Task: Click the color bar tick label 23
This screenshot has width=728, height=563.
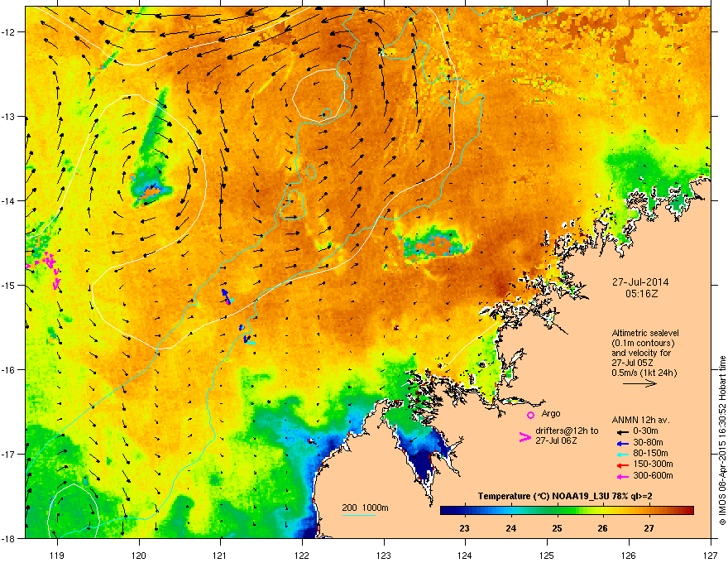Action: point(464,528)
